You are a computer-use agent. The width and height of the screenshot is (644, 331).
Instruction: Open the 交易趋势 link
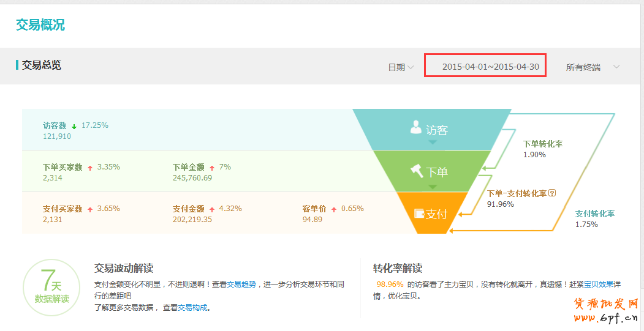coord(242,285)
